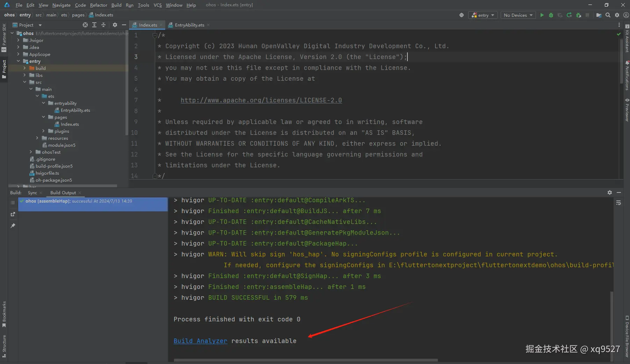Click the green Debug bug icon

pyautogui.click(x=551, y=15)
